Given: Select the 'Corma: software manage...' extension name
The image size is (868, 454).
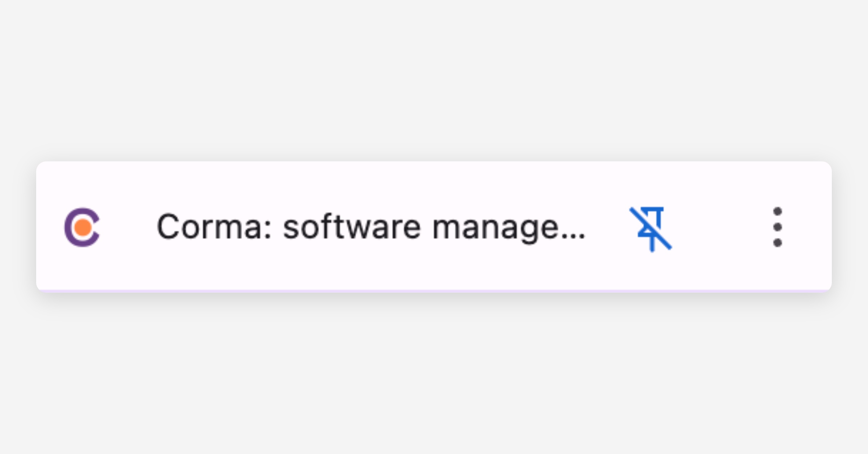Looking at the screenshot, I should coord(371,227).
